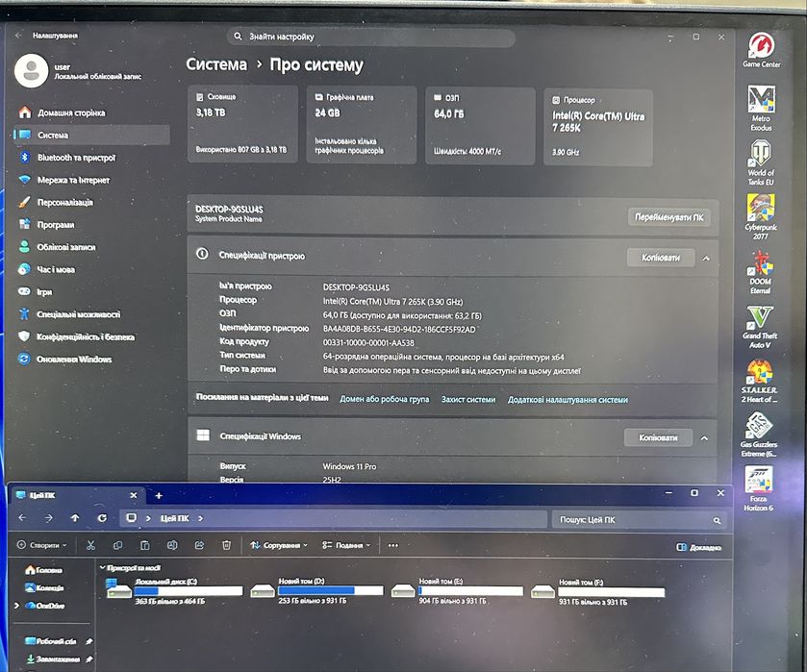Refresh the File Explorer view
Viewport: 807px width, 672px height.
tap(102, 517)
